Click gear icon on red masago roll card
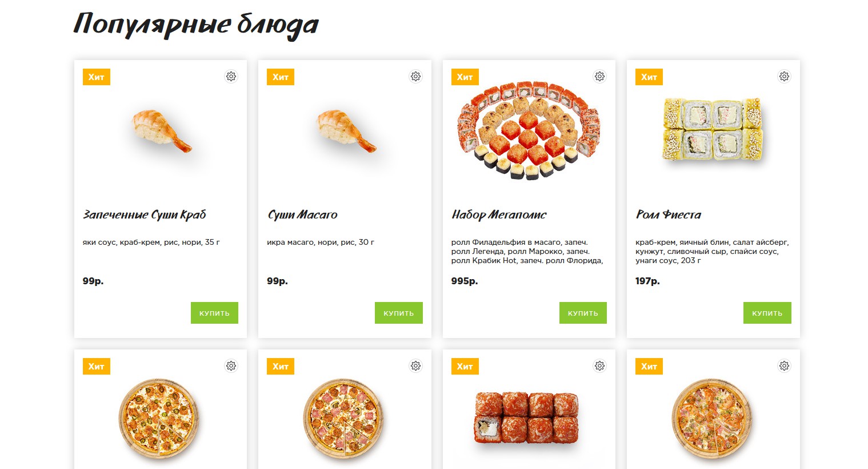The width and height of the screenshot is (868, 469). tap(599, 366)
